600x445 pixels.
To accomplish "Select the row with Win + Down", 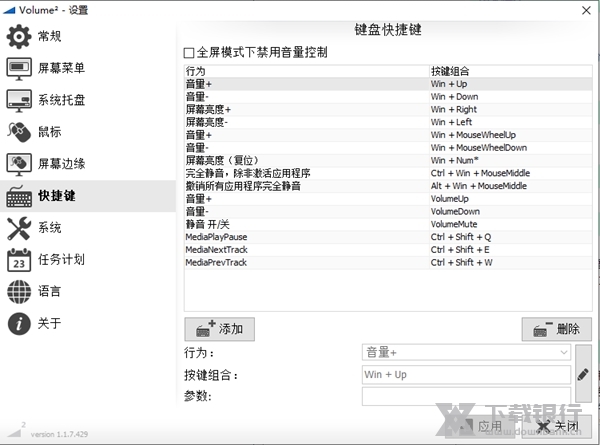I will click(x=388, y=96).
